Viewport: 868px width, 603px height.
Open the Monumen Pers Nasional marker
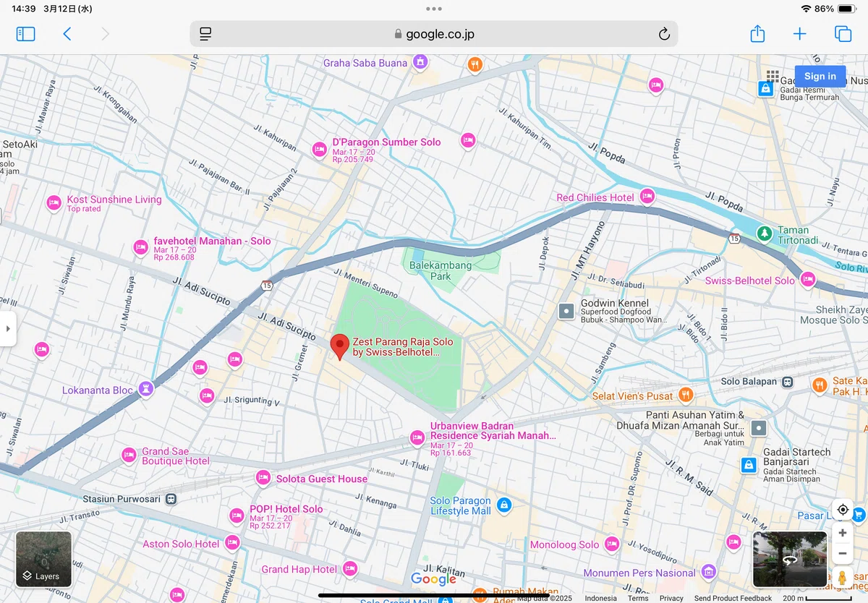coord(709,572)
